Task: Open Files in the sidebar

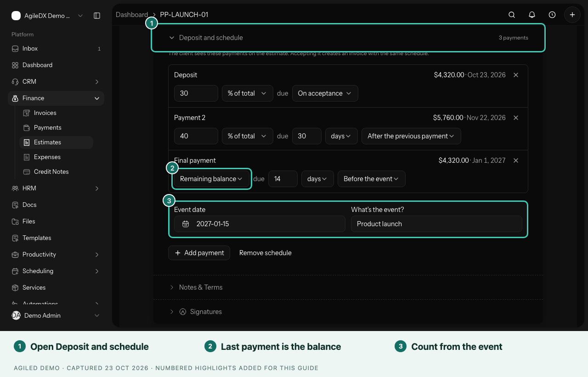Action: 56,221
